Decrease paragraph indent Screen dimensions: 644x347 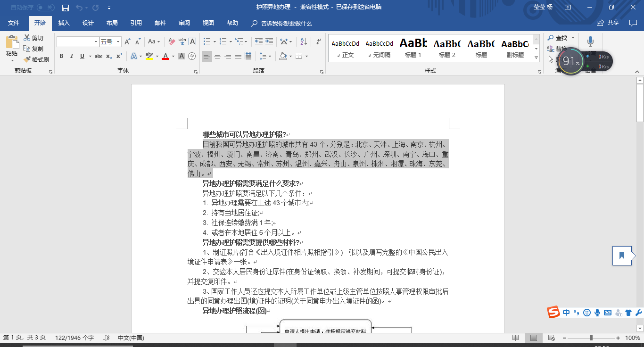click(258, 41)
